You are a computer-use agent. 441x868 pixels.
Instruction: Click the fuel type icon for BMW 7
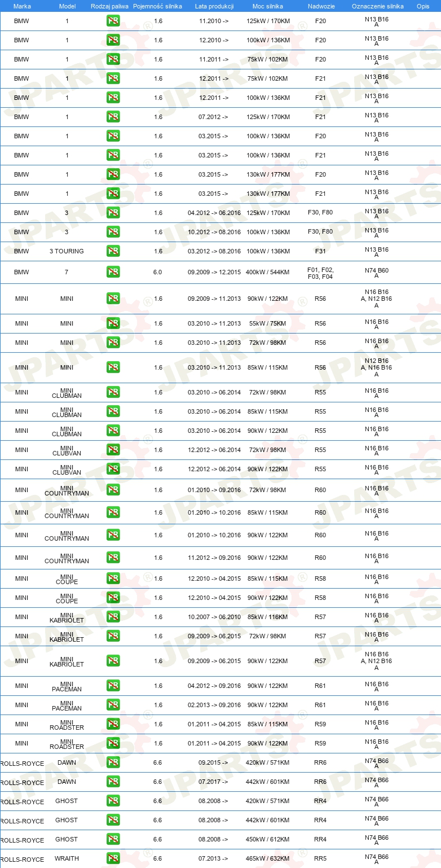coord(113,272)
